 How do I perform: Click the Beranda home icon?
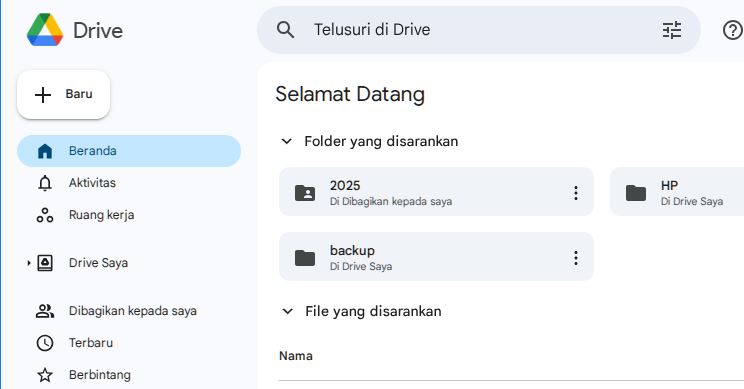(45, 151)
